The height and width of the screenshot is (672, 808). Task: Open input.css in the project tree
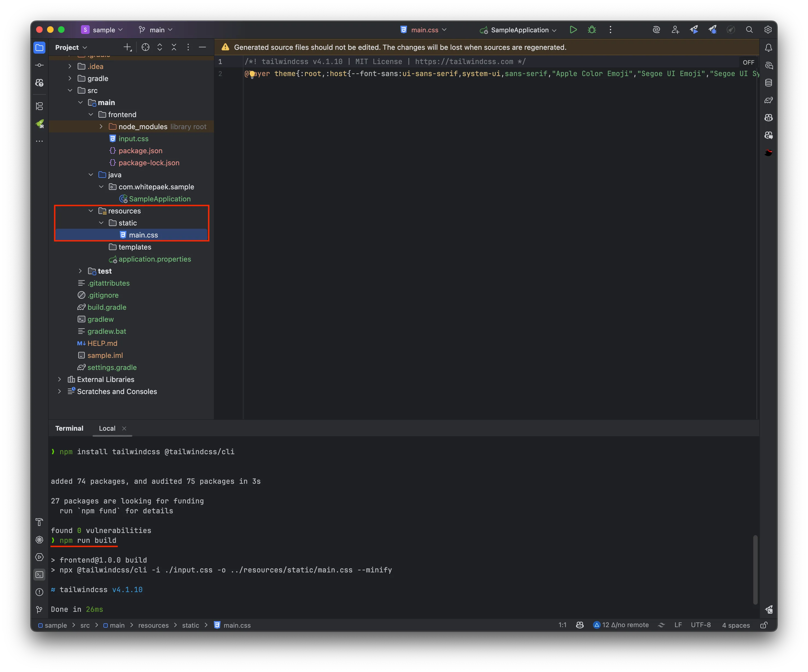pos(133,138)
